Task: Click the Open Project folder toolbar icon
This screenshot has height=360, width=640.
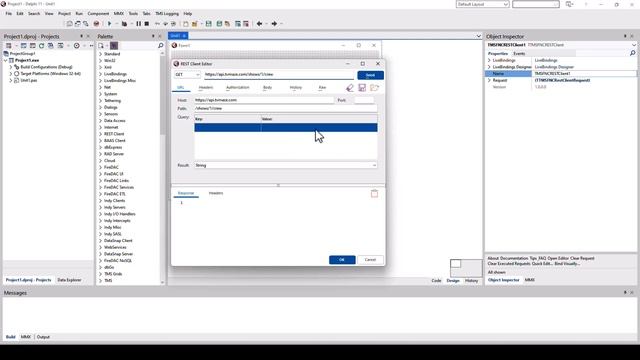Action: [x=195, y=24]
